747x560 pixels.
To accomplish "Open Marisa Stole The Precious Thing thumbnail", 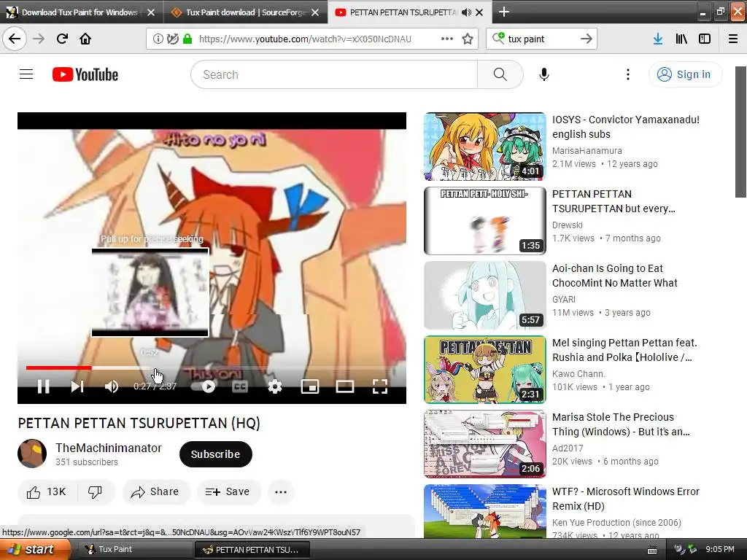I will pos(484,443).
